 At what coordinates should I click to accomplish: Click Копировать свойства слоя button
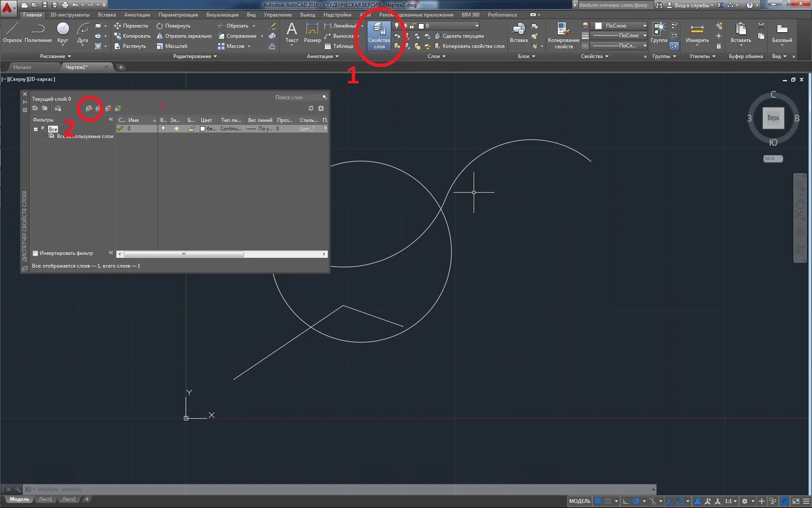point(469,46)
